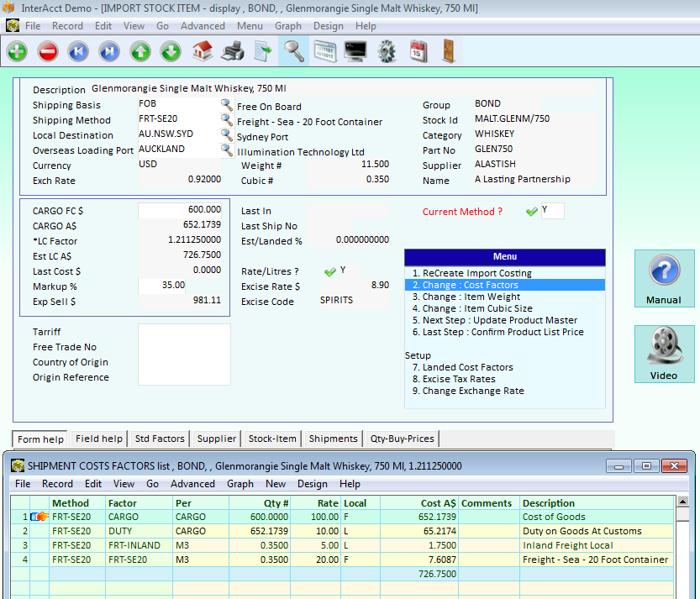Select 8. Excise Tax Rates
This screenshot has width=700, height=599.
[x=505, y=379]
